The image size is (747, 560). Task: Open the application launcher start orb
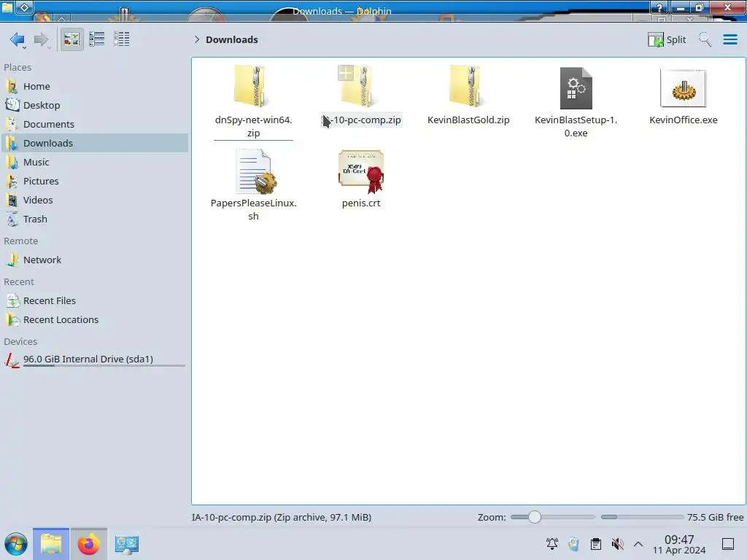[16, 544]
